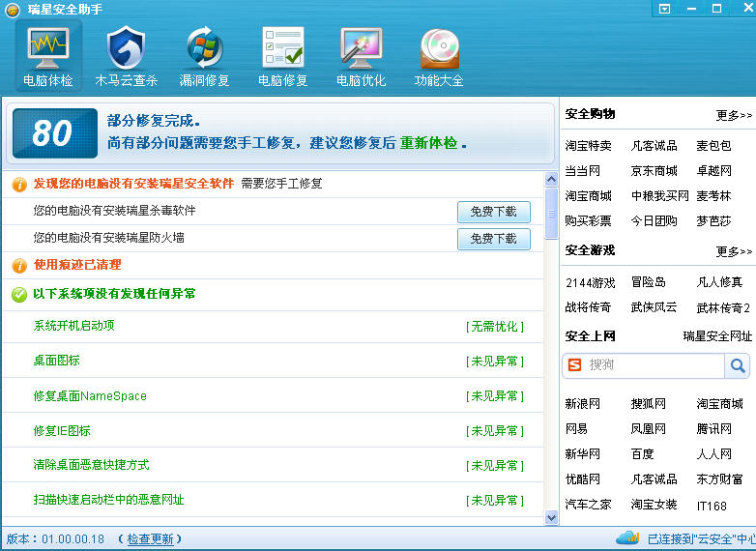This screenshot has width=756, height=551.
Task: Open the 京东商城 link
Action: pyautogui.click(x=654, y=171)
